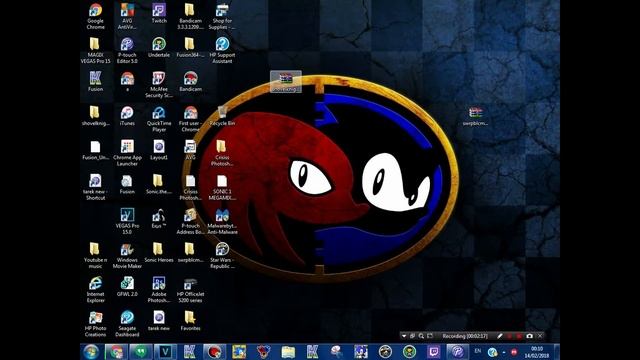
Task: Select the Favorites folder icon
Action: pyautogui.click(x=190, y=322)
